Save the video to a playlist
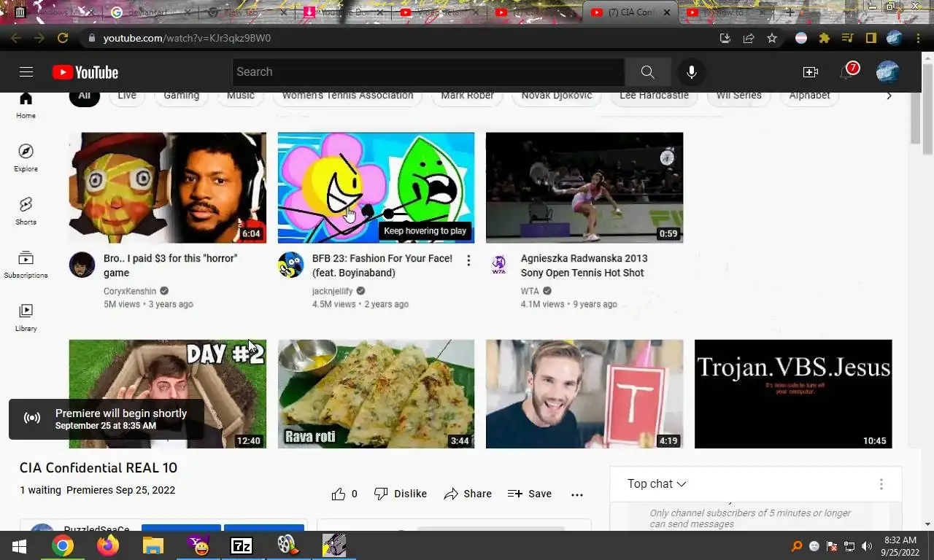The image size is (934, 560). pos(530,494)
